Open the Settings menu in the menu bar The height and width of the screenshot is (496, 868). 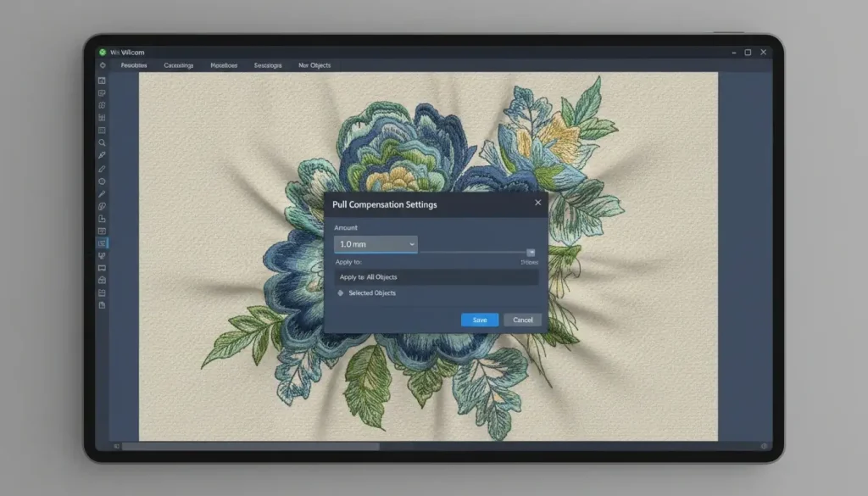coord(268,64)
